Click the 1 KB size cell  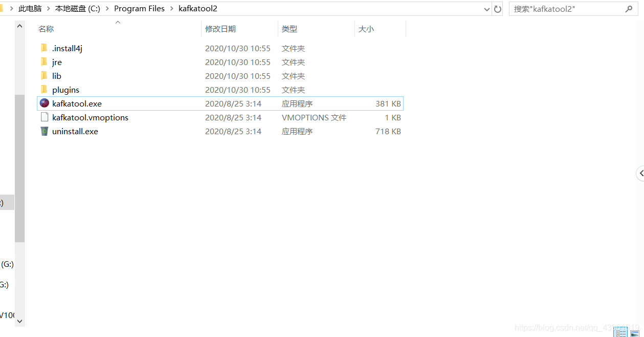393,117
